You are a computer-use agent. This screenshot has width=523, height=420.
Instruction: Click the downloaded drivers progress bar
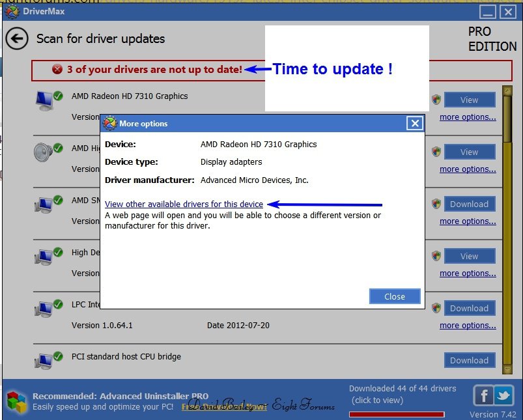pos(397,414)
